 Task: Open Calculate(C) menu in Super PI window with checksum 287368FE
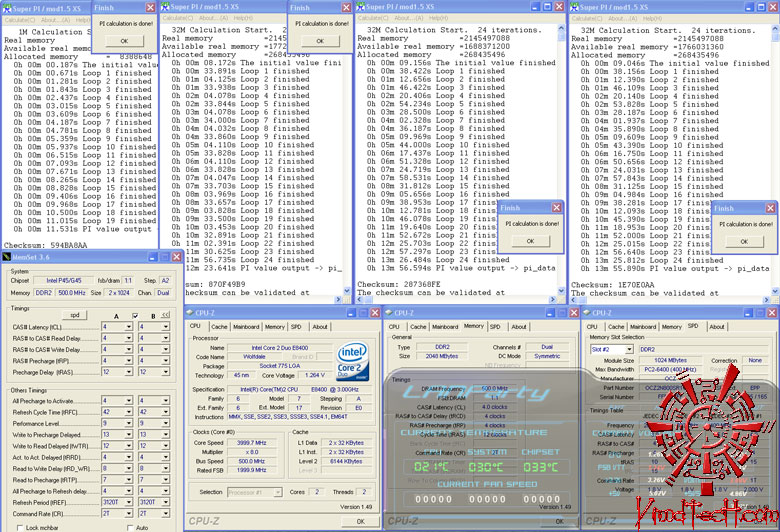coord(372,18)
